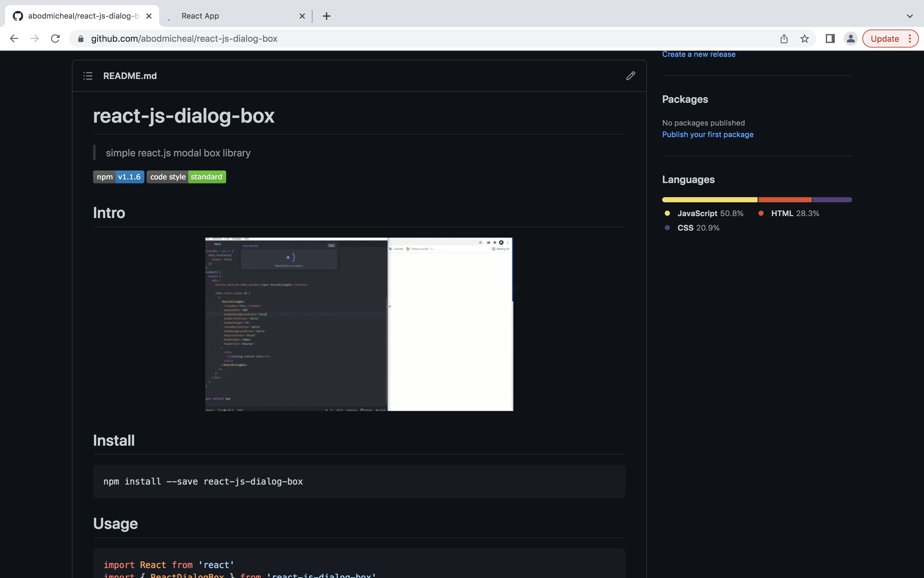Select the abodmicheal/react-js-dialog-box tab
This screenshot has width=924, height=578.
82,16
